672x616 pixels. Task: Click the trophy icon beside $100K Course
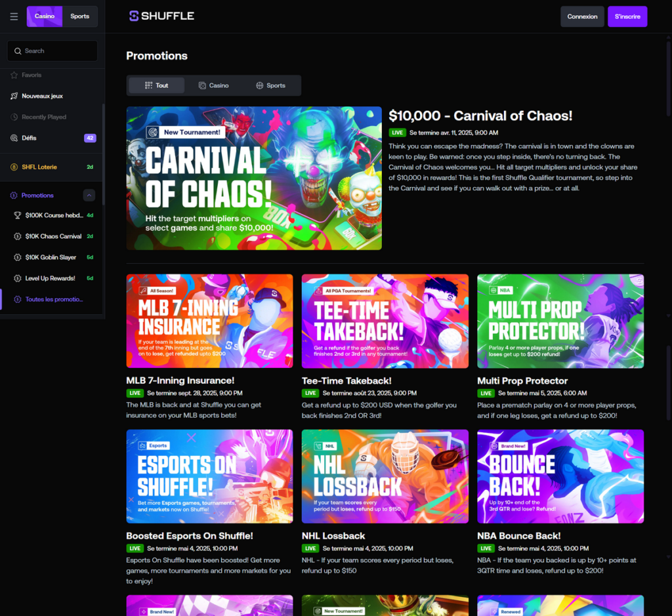point(18,215)
